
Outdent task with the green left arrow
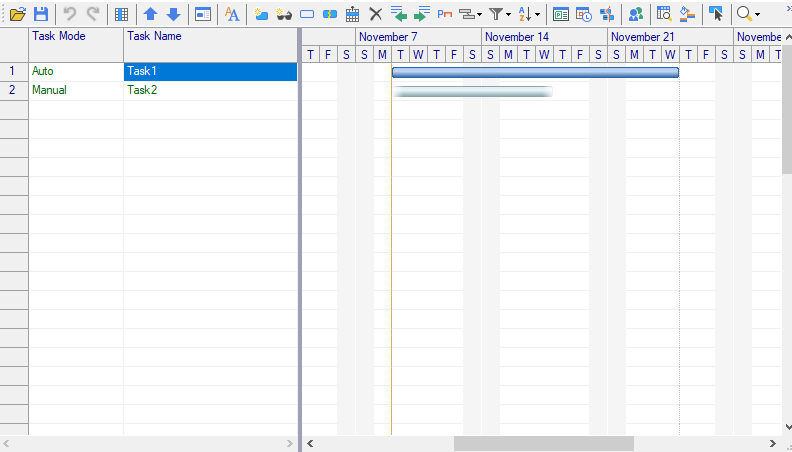click(399, 14)
